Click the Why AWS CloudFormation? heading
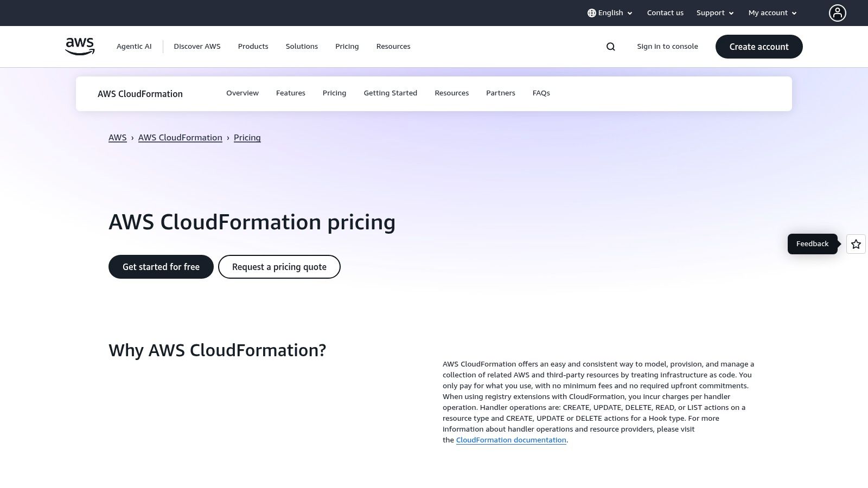The height and width of the screenshot is (488, 868). tap(218, 350)
